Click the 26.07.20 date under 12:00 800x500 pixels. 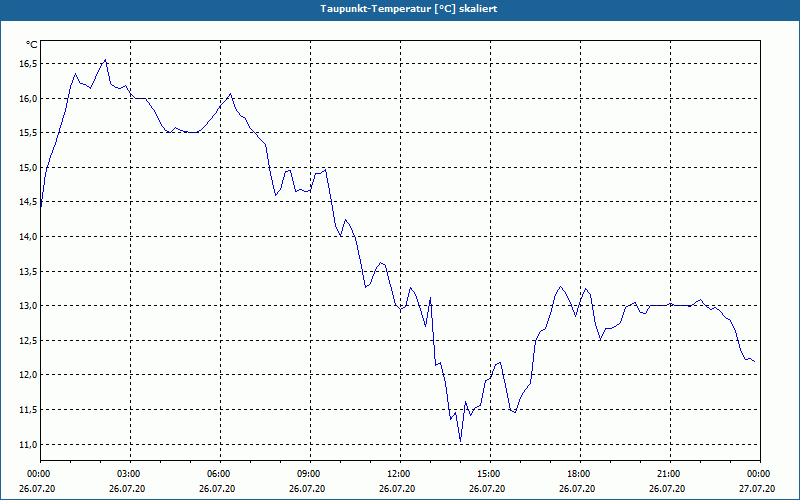point(397,488)
